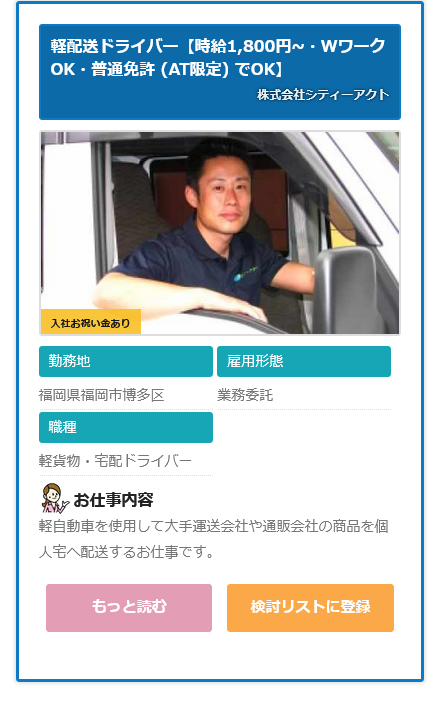This screenshot has width=438, height=721.
Task: Select the 雇用形態 teal label
Action: click(304, 361)
